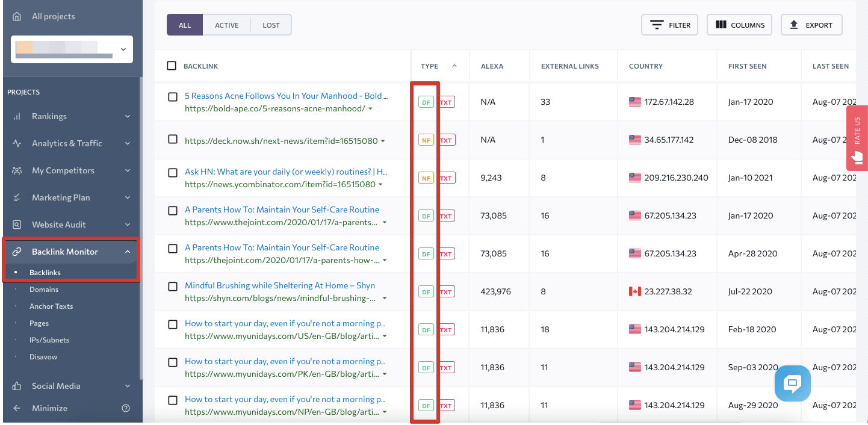Switch to the Lost tab

(271, 25)
